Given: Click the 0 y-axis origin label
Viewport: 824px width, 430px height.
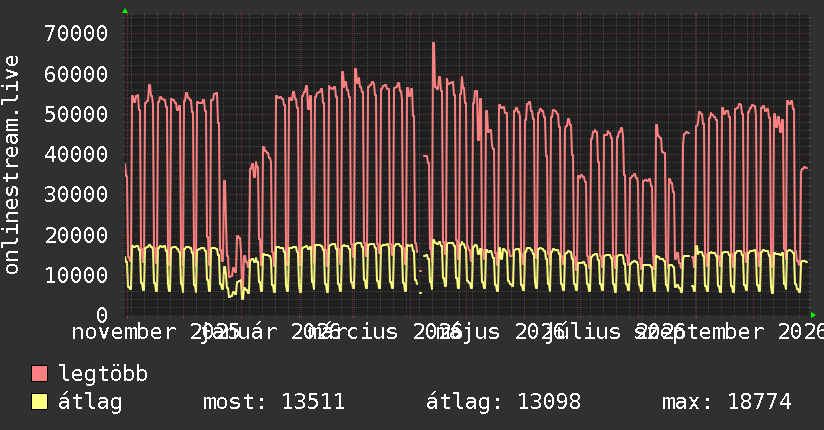Looking at the screenshot, I should click(x=102, y=315).
